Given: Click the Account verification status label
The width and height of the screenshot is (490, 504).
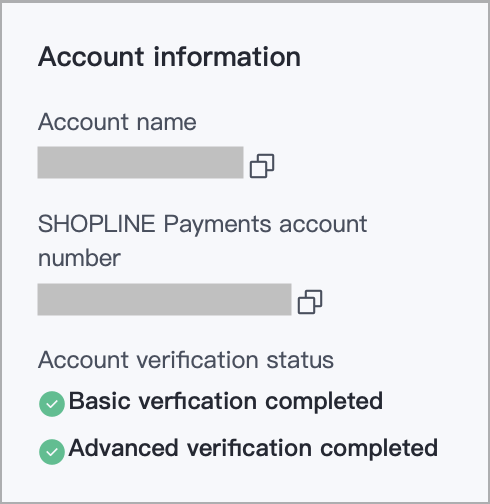Looking at the screenshot, I should (186, 360).
